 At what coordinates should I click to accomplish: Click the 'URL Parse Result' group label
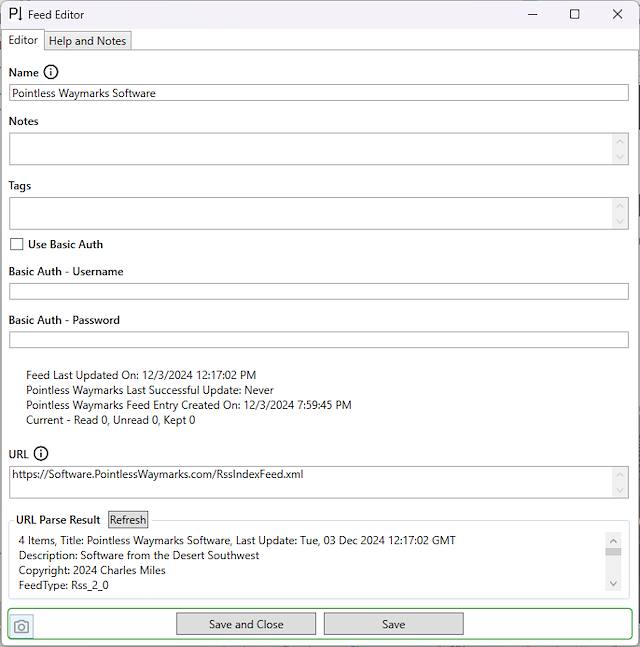[58, 519]
